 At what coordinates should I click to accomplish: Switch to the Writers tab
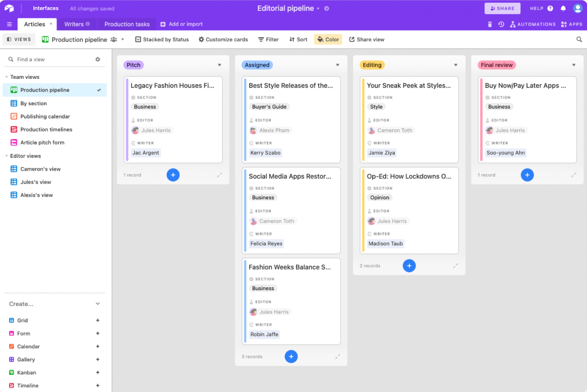(x=75, y=24)
